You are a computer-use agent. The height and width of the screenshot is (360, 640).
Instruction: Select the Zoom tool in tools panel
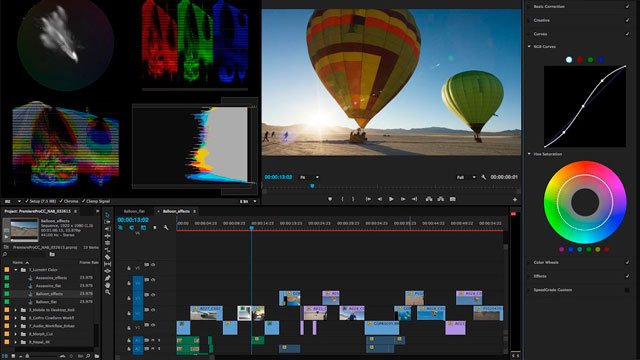107,292
